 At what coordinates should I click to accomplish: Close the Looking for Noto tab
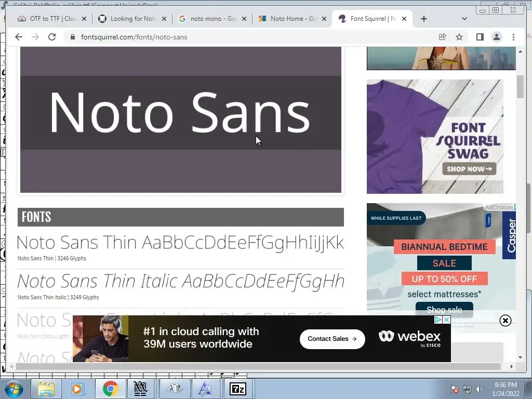click(164, 19)
